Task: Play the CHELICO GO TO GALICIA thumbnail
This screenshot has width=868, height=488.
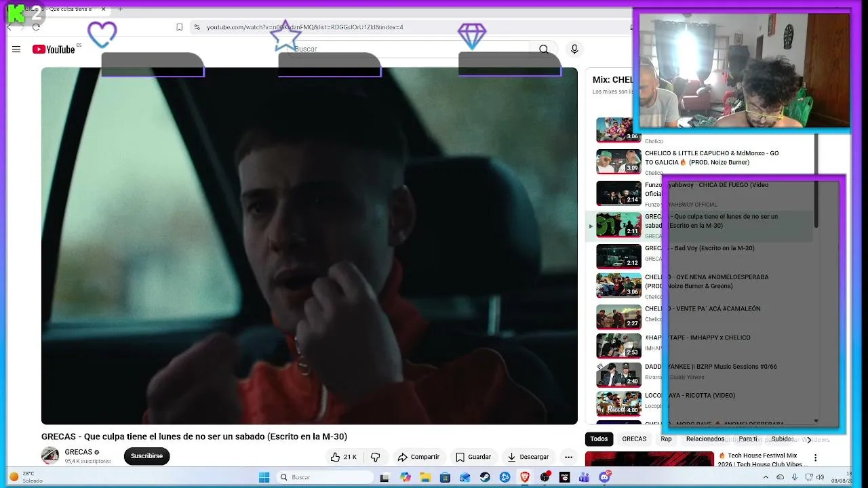Action: coord(618,163)
